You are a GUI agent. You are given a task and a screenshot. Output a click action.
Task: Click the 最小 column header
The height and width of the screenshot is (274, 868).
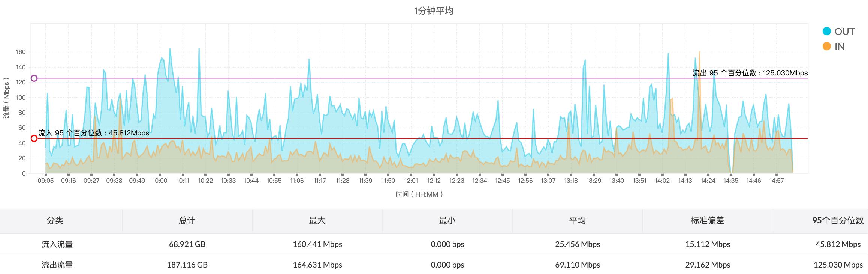(x=447, y=221)
